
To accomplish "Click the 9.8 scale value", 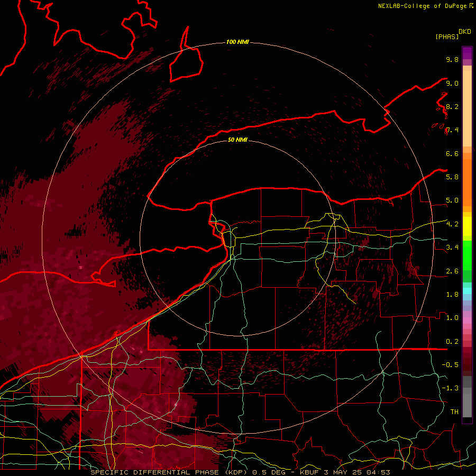I will click(x=452, y=59).
